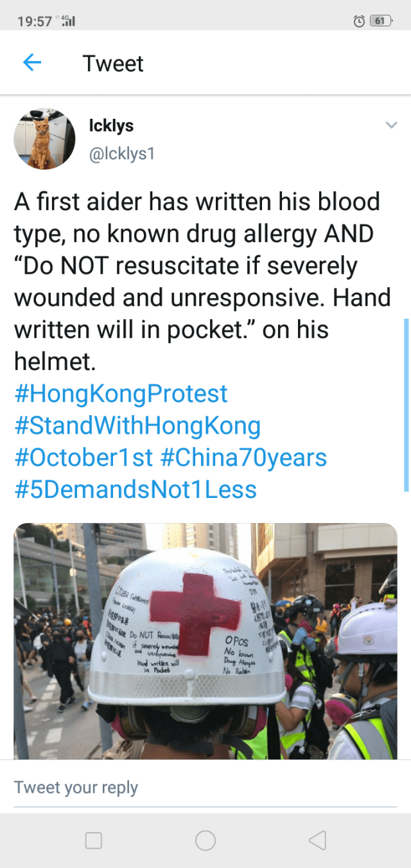
Task: Open #China70years hashtag
Action: [x=243, y=457]
